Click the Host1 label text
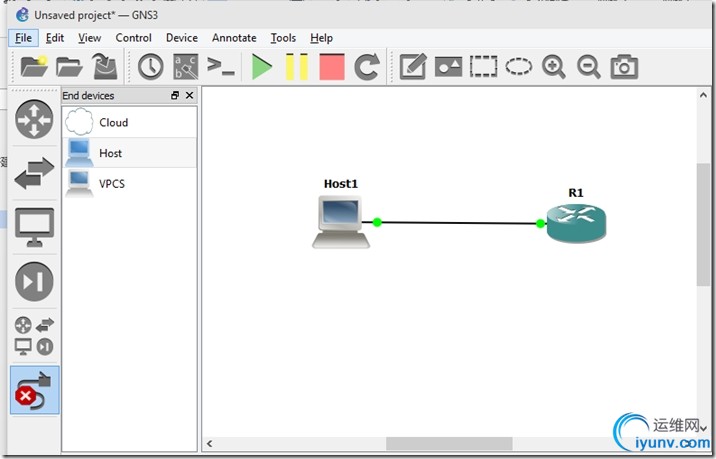716x459 pixels. click(341, 184)
